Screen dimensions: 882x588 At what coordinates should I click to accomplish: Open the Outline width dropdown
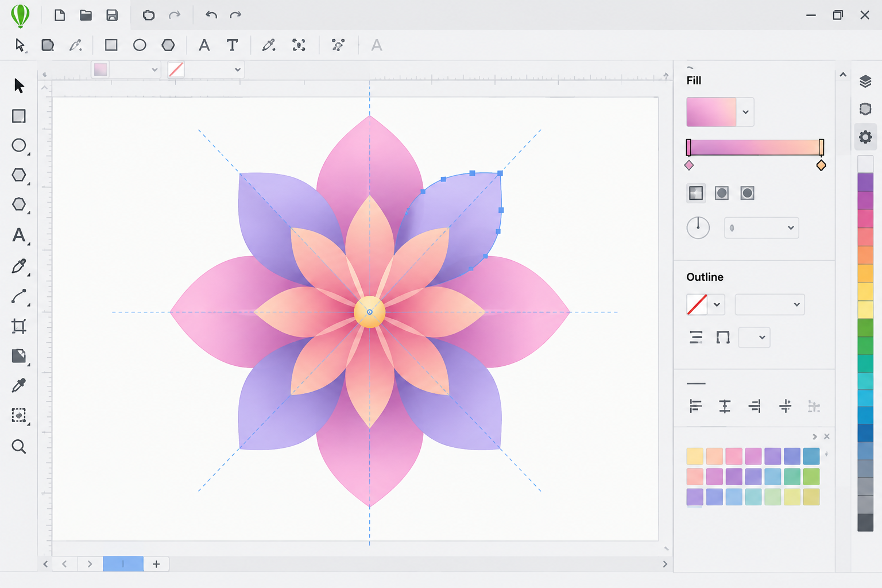pos(769,304)
